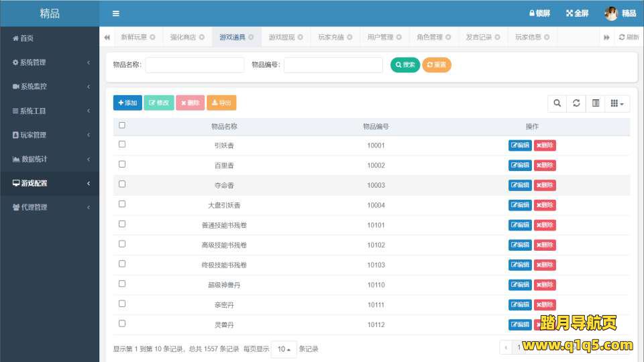Click the hamburger menu icon in header
Viewport: 644px width, 362px height.
[115, 13]
